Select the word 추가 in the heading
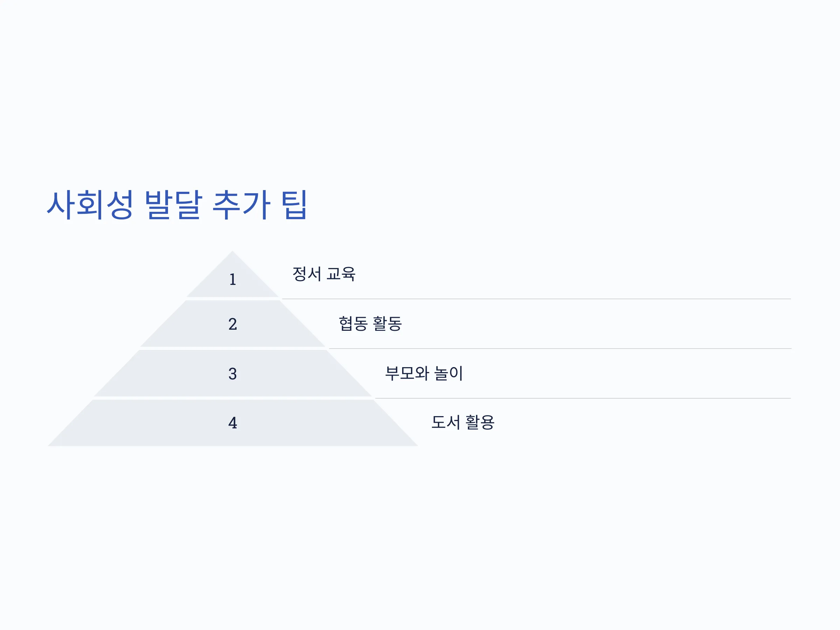Image resolution: width=840 pixels, height=630 pixels. point(241,205)
